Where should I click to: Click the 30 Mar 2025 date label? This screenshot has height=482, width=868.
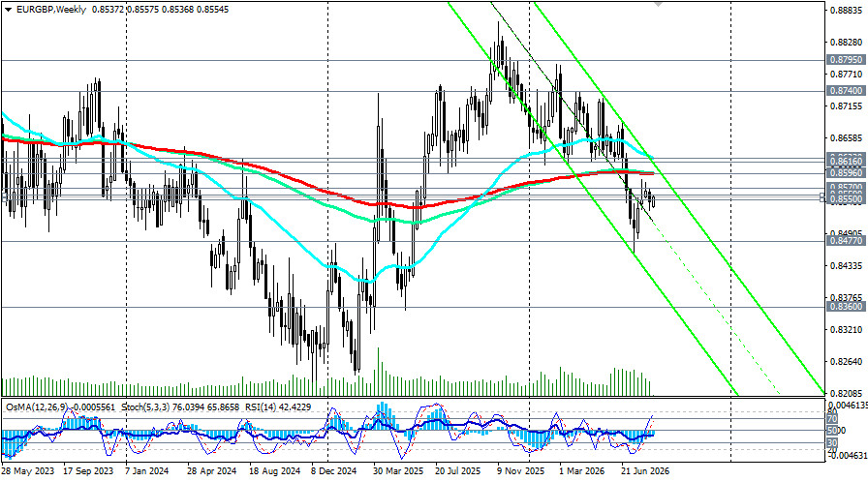click(398, 471)
